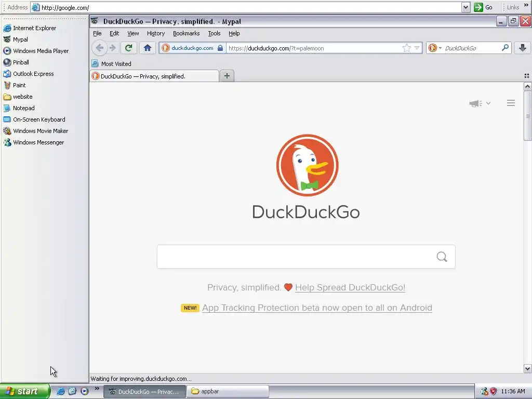
Task: Click the search magnifier in Mypal search box
Action: click(x=505, y=48)
